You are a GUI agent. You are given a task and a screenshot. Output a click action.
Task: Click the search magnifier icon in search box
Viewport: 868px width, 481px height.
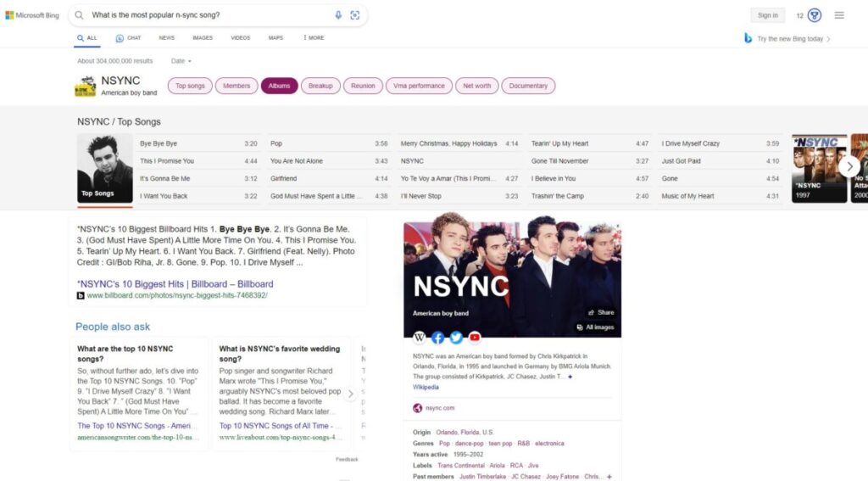tap(79, 15)
